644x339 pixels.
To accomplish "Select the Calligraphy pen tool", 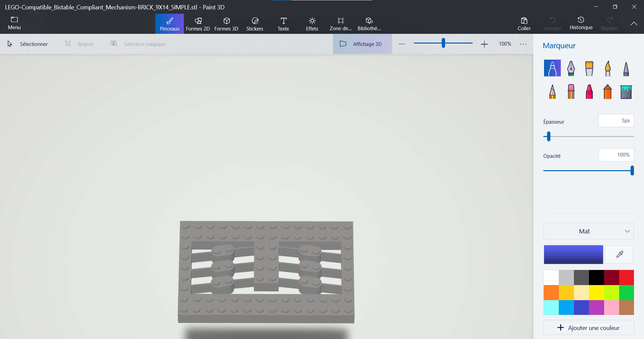I will pyautogui.click(x=571, y=68).
